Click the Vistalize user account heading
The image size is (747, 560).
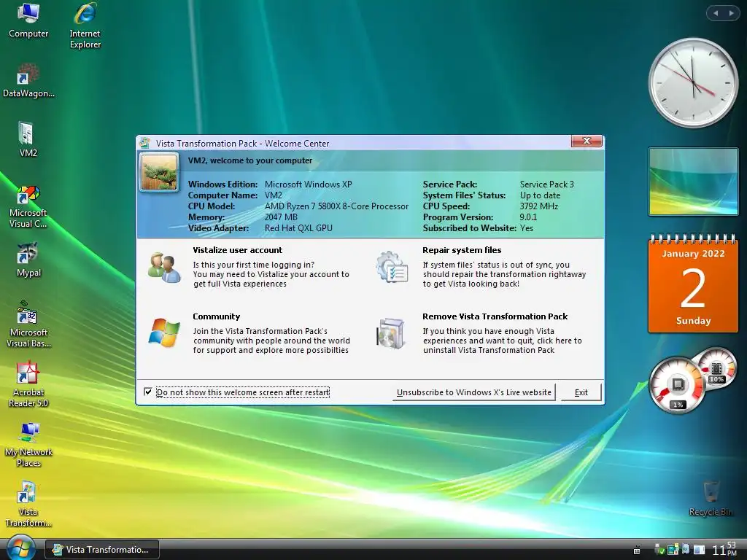click(237, 250)
